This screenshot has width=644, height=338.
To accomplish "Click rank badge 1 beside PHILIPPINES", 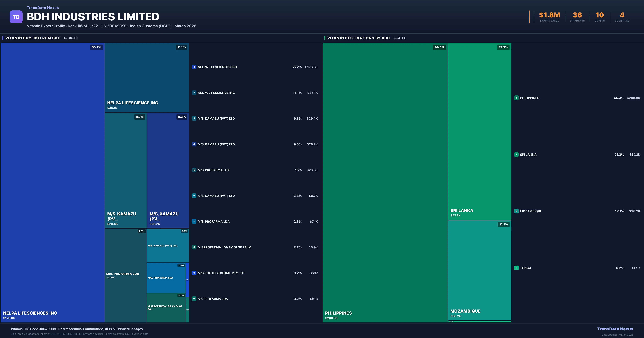I will coord(516,98).
